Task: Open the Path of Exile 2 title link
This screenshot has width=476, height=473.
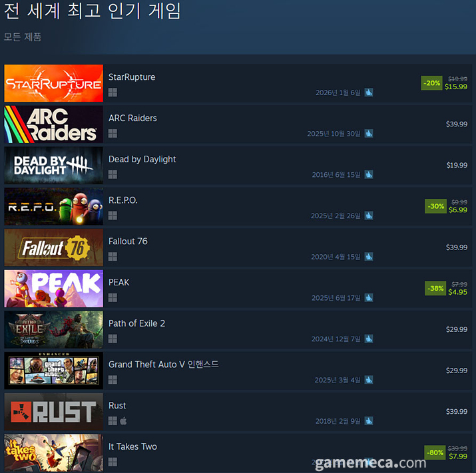Action: pyautogui.click(x=136, y=323)
